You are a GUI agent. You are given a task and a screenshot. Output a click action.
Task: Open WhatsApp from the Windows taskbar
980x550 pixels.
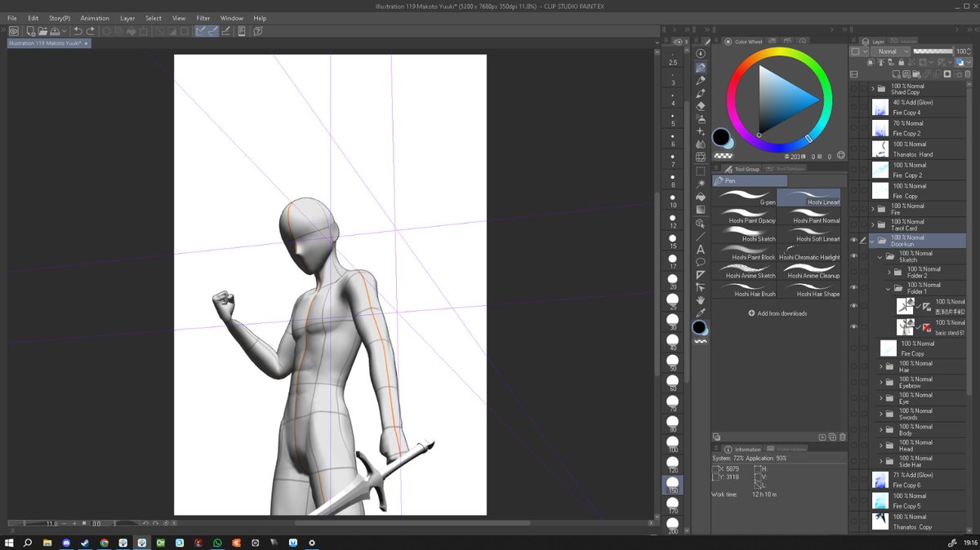click(x=217, y=542)
